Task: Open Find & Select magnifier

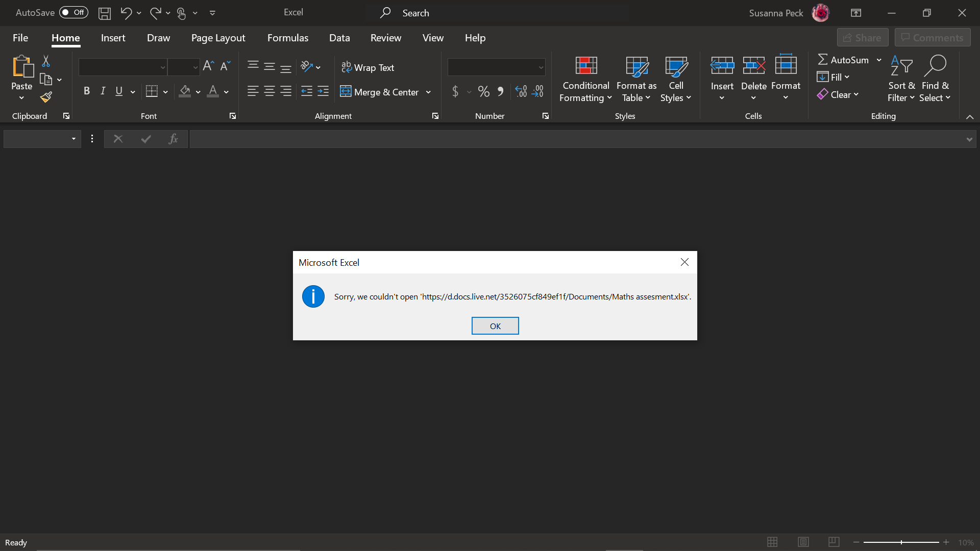Action: 935,79
